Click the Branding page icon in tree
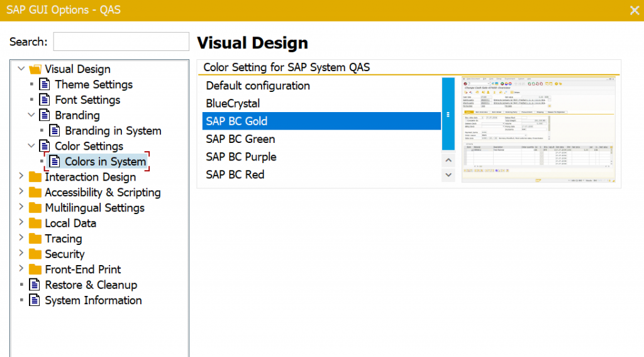The width and height of the screenshot is (644, 357). [x=44, y=115]
